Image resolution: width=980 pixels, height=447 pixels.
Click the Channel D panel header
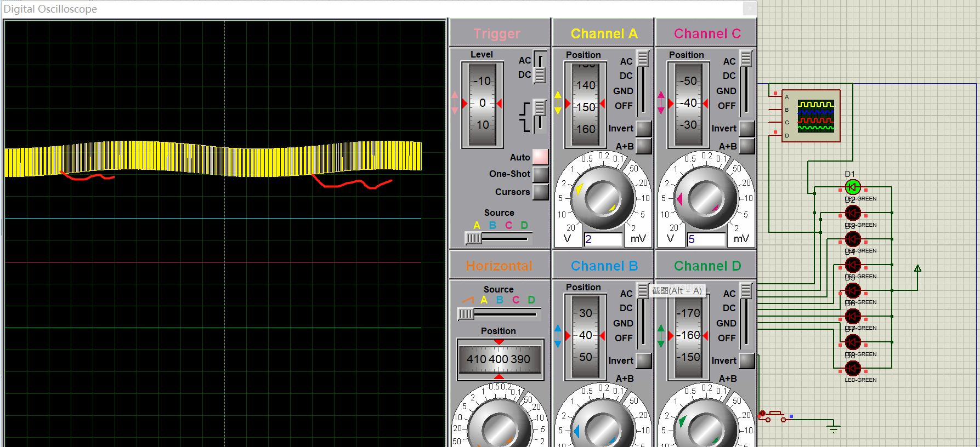706,266
